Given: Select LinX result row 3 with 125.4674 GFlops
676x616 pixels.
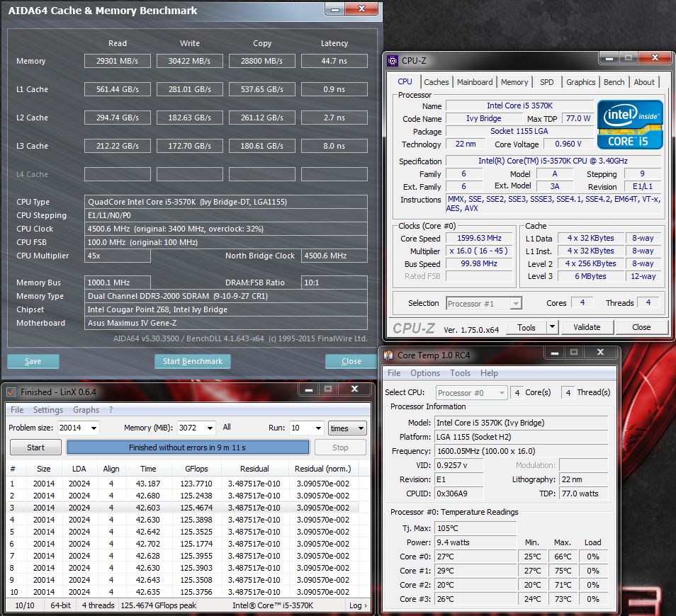Looking at the screenshot, I should 183,508.
